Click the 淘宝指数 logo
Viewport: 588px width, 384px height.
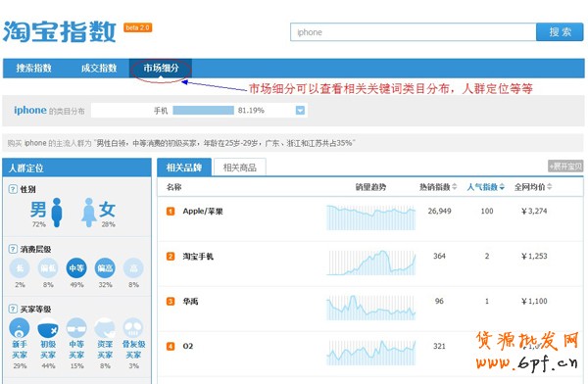coord(59,31)
